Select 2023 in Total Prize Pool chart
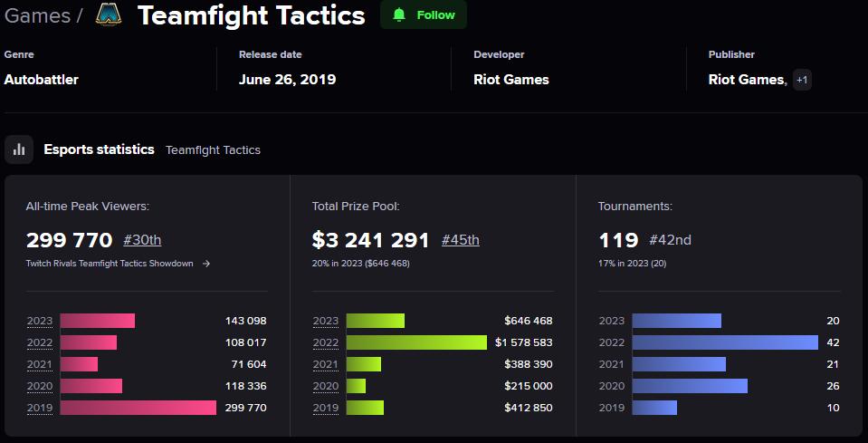 coord(326,321)
